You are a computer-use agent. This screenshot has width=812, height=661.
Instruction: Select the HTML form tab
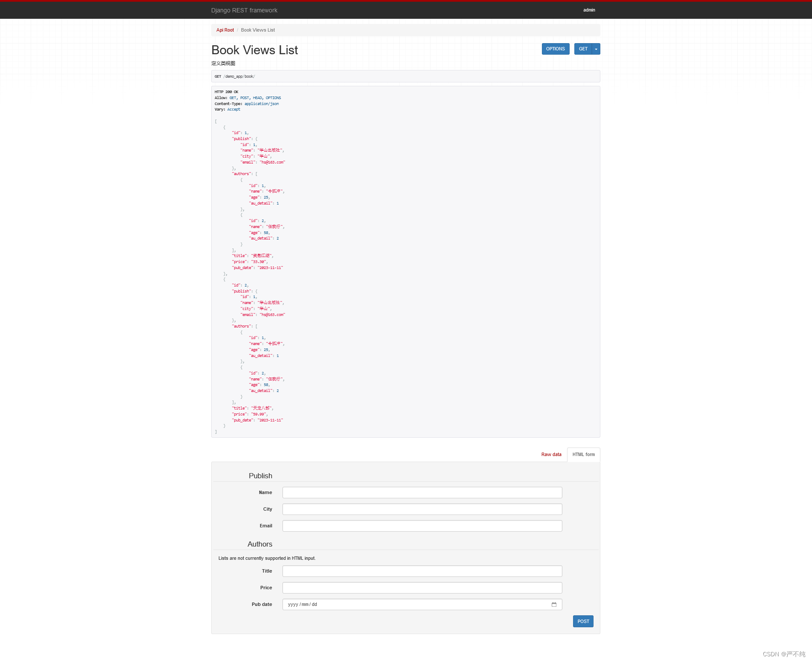583,454
